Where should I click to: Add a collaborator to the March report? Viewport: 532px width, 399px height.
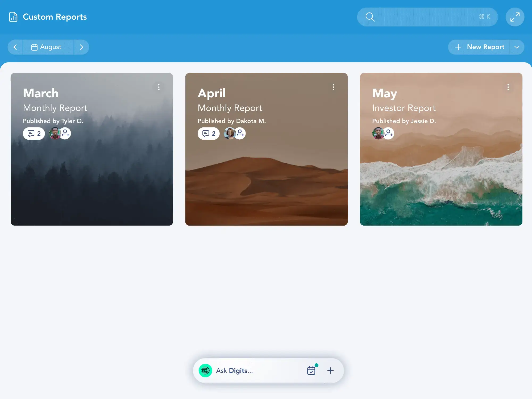[66, 134]
